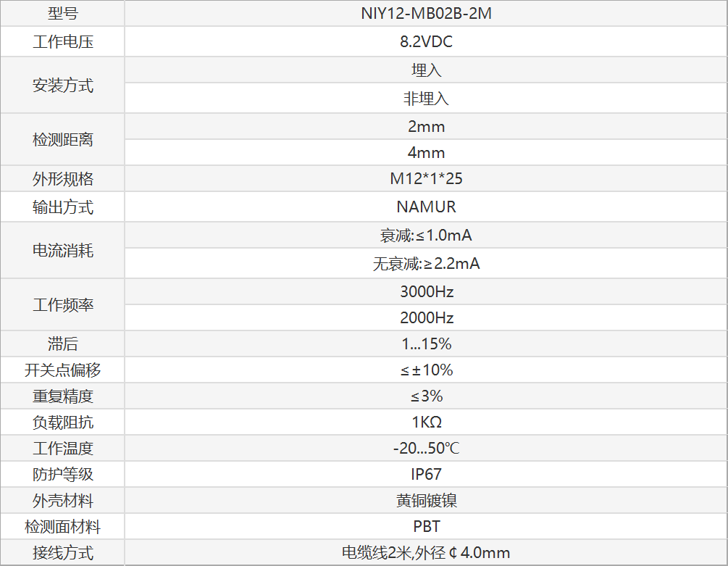This screenshot has height=566, width=728.
Task: Click the ≤±10% switch point offset value
Action: [x=426, y=370]
